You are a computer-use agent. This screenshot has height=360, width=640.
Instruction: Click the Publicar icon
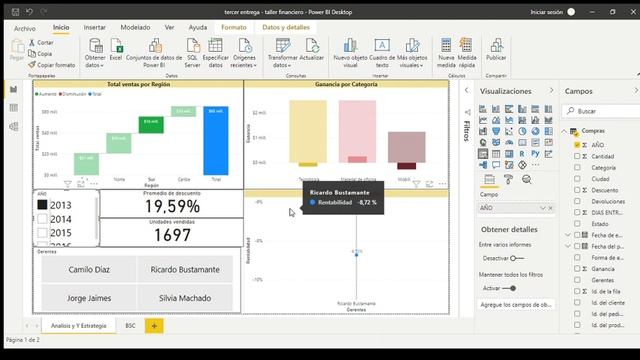[x=496, y=50]
